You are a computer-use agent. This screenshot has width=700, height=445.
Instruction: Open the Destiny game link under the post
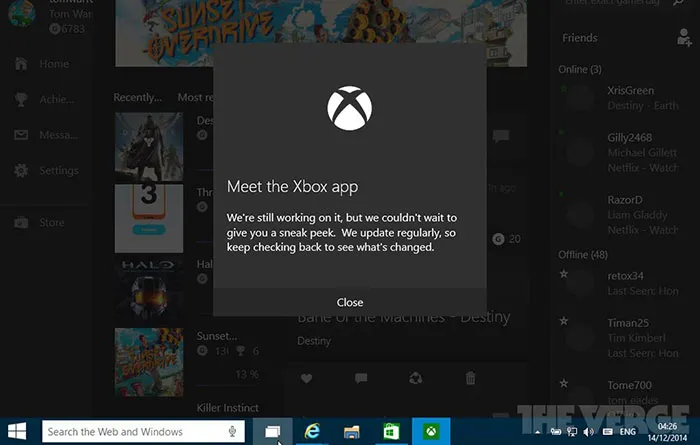click(314, 341)
